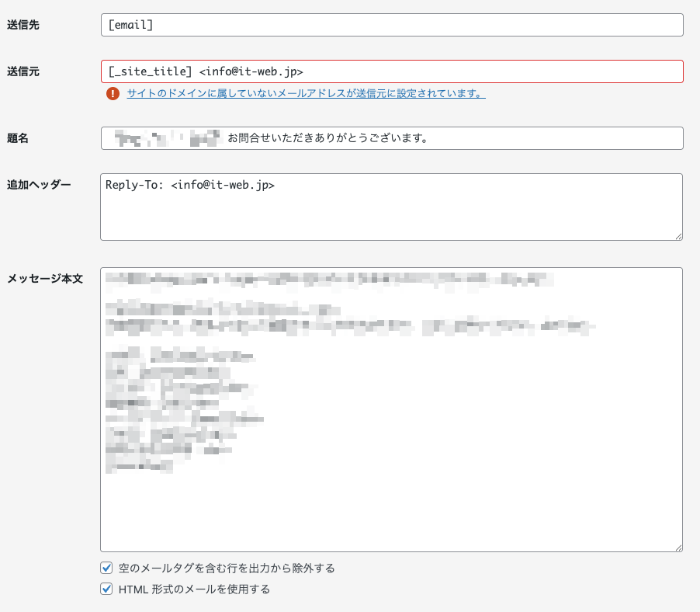Click the 追加ヘッダー Reply-To textarea
700x612 pixels.
(391, 207)
